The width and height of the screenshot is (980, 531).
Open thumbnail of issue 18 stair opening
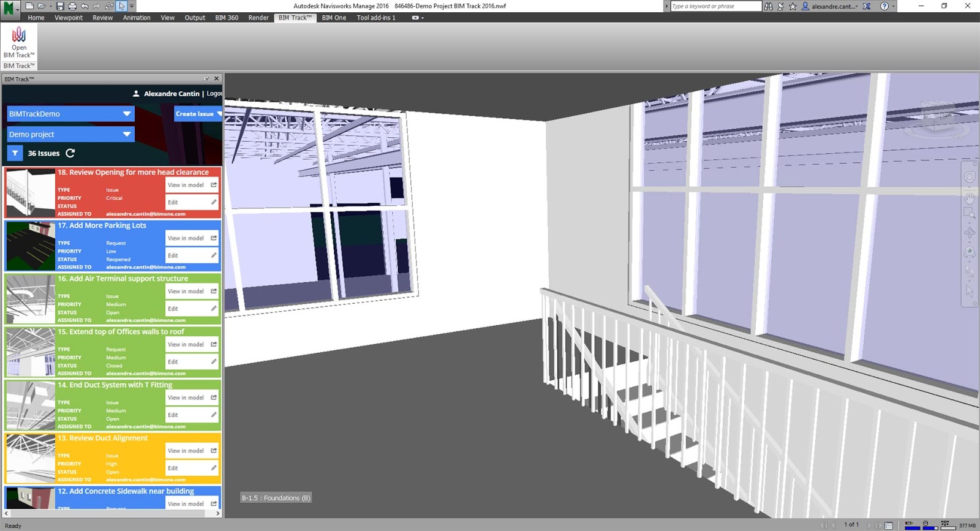coord(30,193)
